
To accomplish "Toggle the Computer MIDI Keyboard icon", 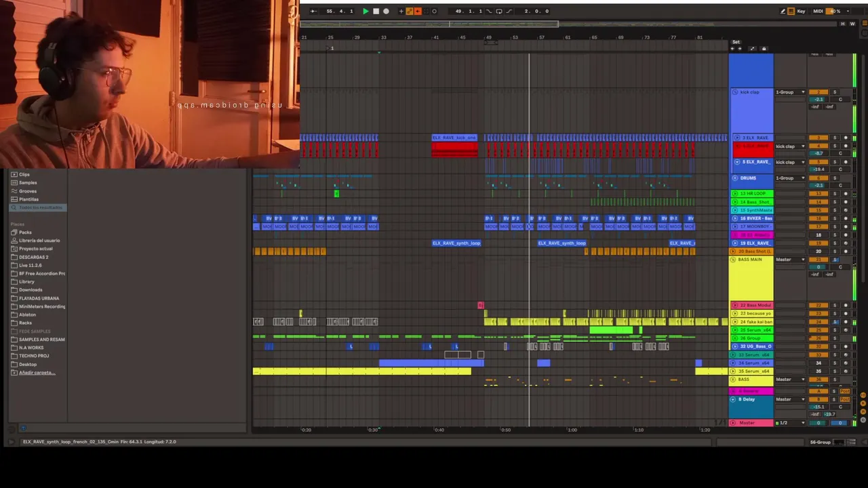I will tap(791, 11).
